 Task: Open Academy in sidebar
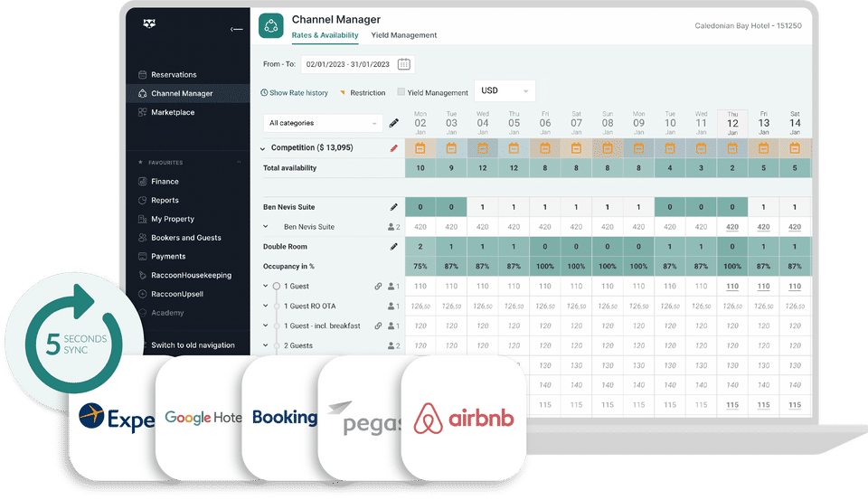[x=167, y=313]
